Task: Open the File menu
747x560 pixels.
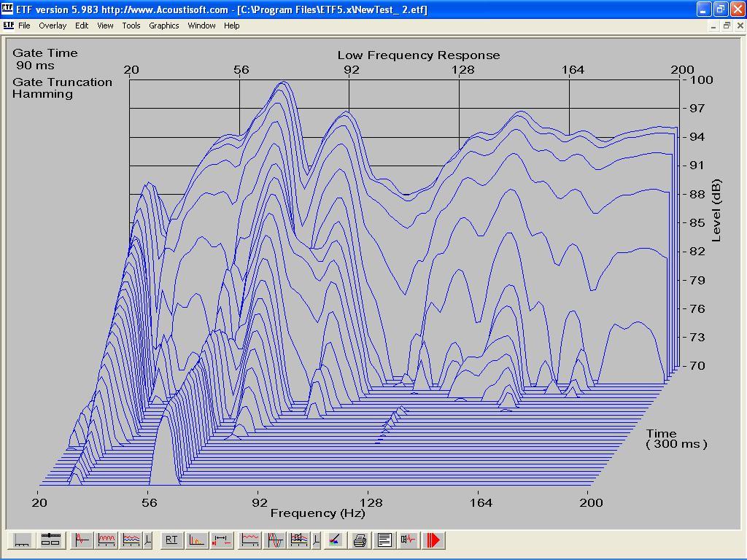Action: point(24,26)
